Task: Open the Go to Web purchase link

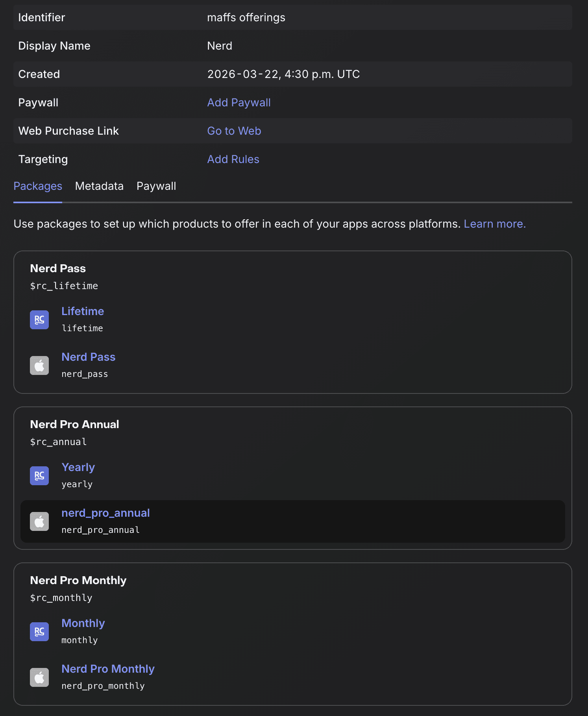Action: (x=234, y=131)
